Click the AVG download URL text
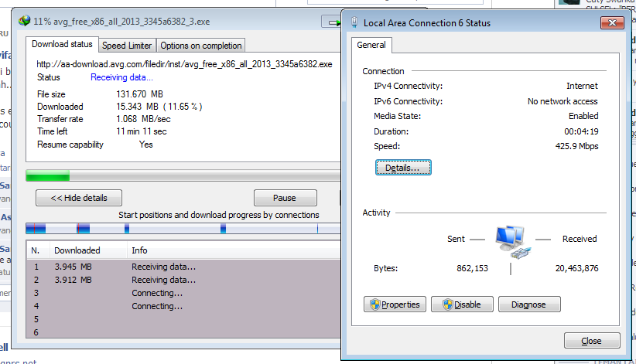The height and width of the screenshot is (364, 636). point(184,64)
